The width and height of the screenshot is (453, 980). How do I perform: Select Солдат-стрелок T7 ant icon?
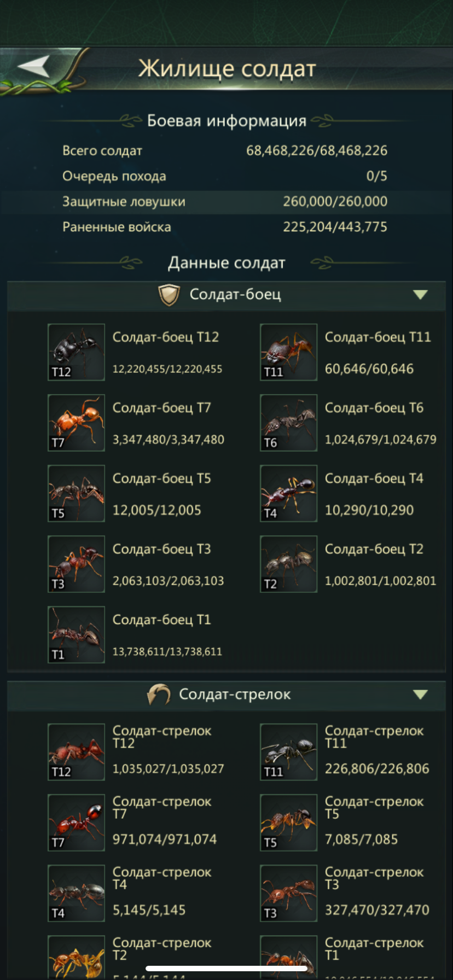[x=76, y=822]
